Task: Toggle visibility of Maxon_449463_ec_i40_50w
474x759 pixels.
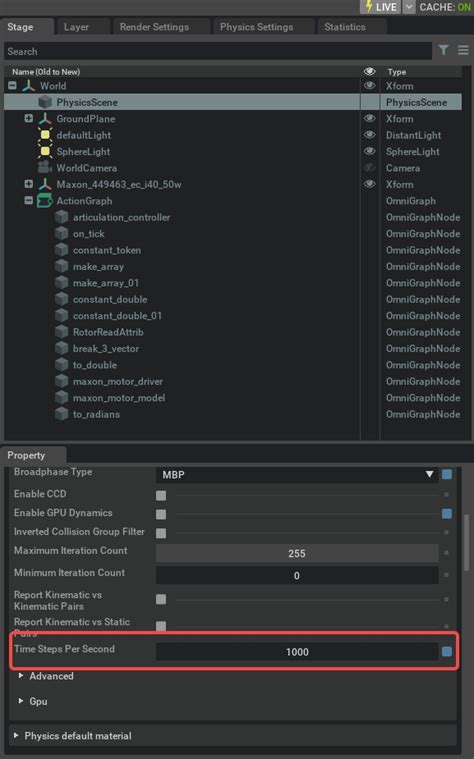Action: (369, 184)
